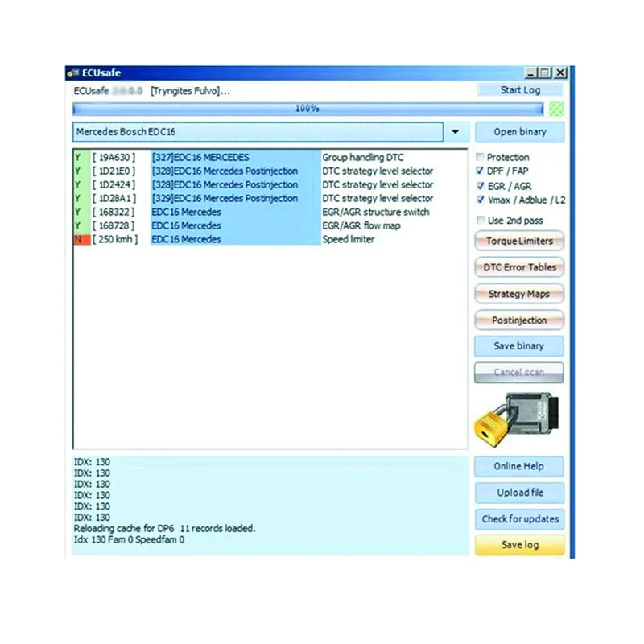Click the Cancel scan button

click(x=518, y=373)
